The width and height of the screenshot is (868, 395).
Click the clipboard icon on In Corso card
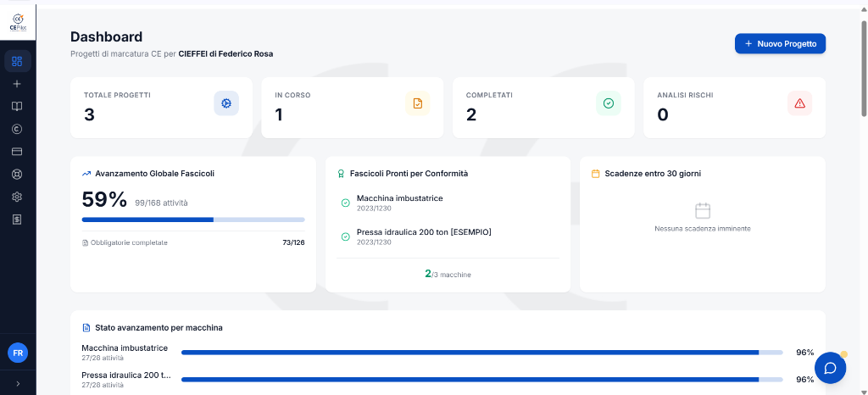417,103
